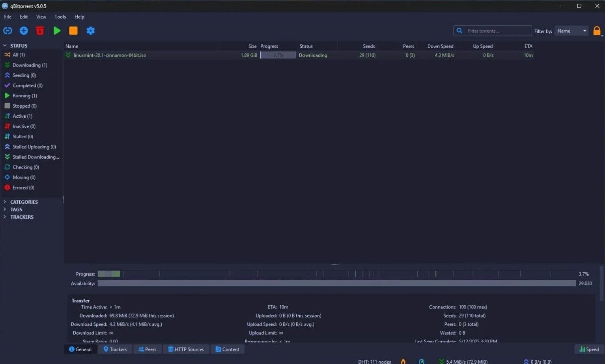
Task: Stop torrents with the orange square icon
Action: [x=73, y=31]
